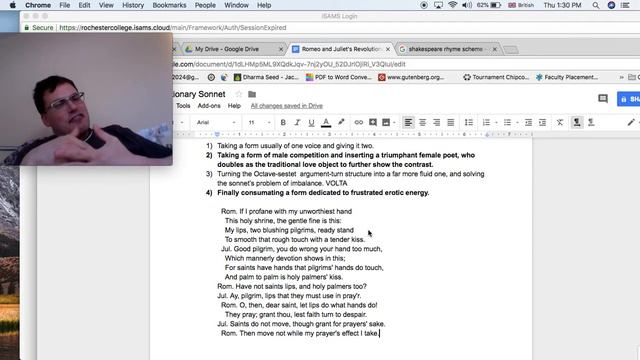Click All changes saved in Drive
Viewport: 640px width, 360px height.
point(287,106)
